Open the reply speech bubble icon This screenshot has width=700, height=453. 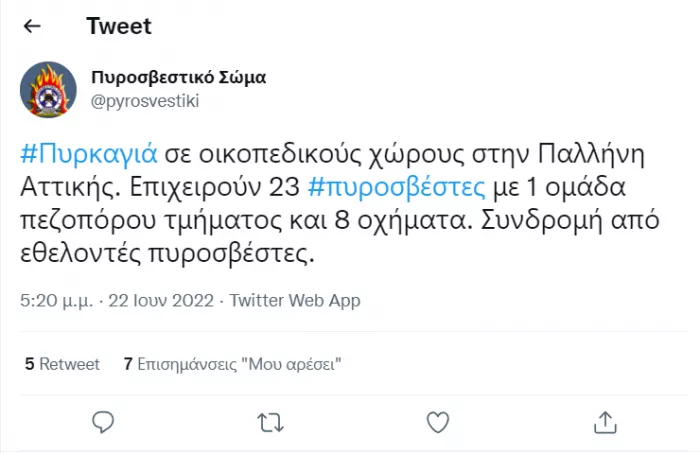click(x=103, y=422)
